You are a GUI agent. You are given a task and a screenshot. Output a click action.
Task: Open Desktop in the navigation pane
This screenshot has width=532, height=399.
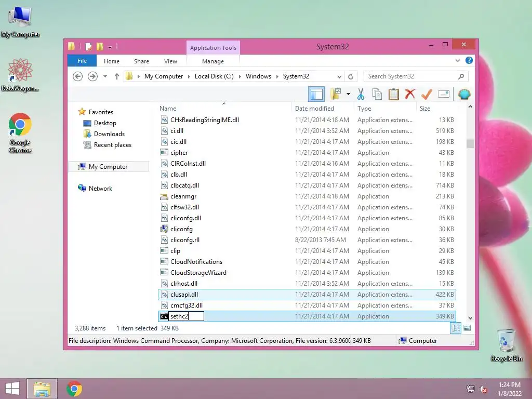click(105, 123)
